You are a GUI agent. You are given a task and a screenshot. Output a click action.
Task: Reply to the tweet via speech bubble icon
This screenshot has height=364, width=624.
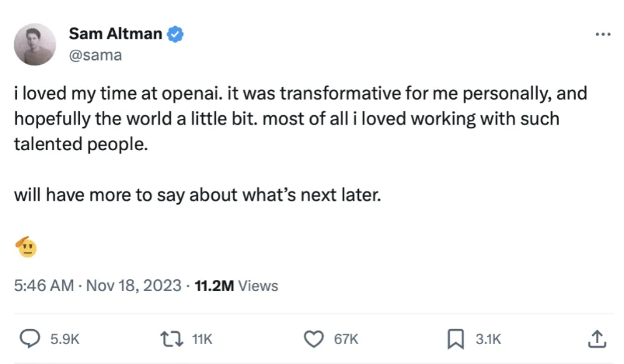(x=29, y=339)
